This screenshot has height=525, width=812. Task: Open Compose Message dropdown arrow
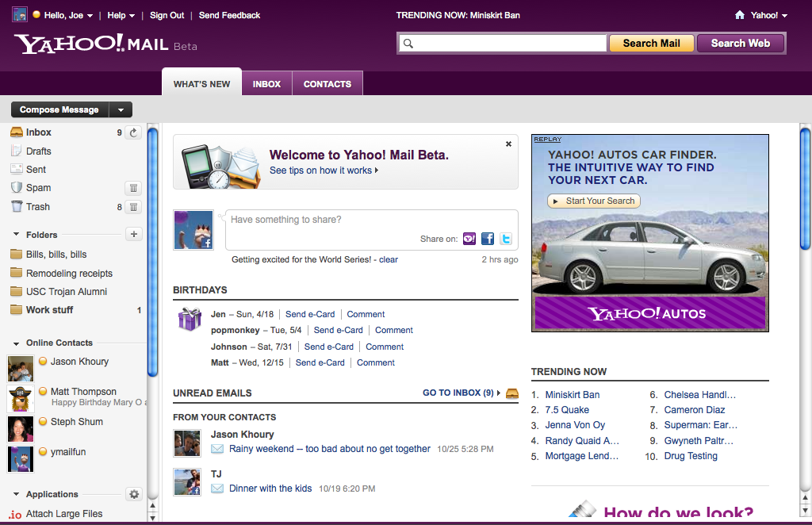click(121, 109)
